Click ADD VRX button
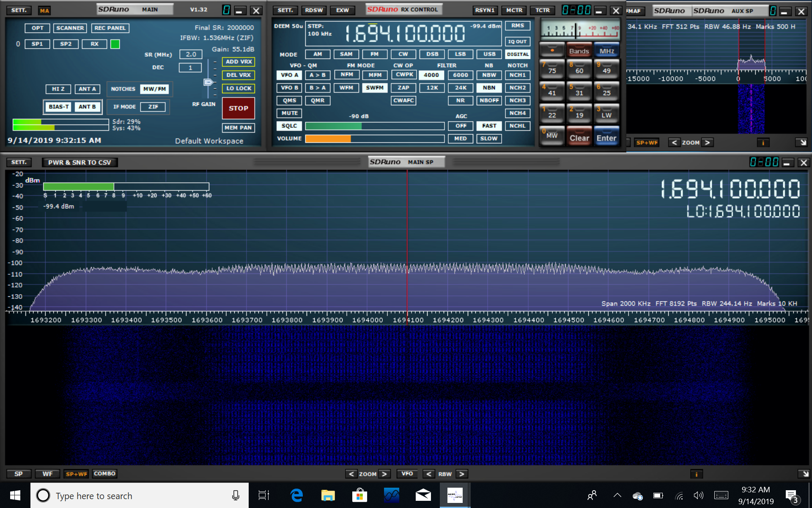This screenshot has height=508, width=812. (x=239, y=62)
